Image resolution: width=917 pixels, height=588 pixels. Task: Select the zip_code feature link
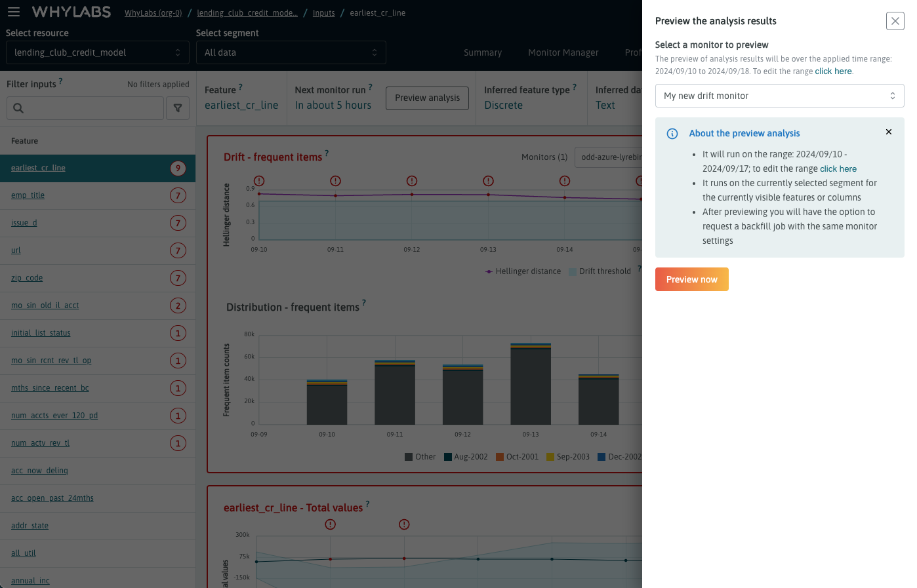point(27,278)
